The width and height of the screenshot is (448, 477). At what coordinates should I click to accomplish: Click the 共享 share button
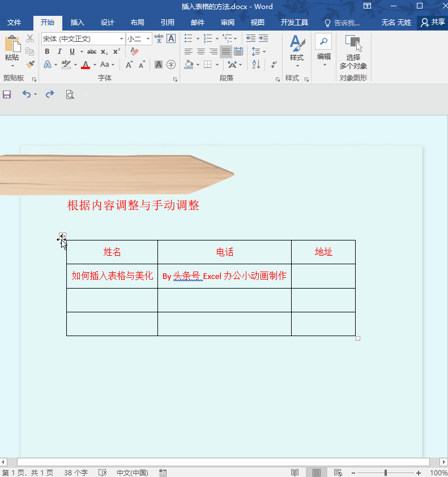point(433,23)
